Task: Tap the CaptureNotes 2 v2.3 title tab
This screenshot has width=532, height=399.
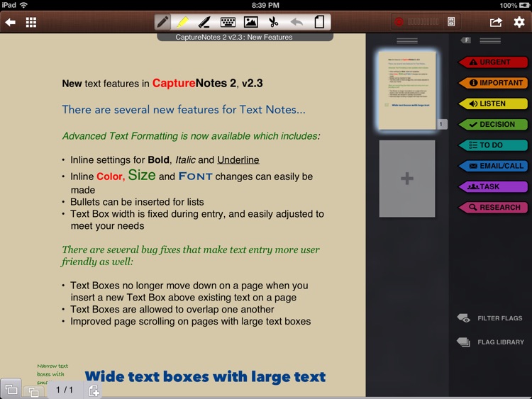Action: 245,37
